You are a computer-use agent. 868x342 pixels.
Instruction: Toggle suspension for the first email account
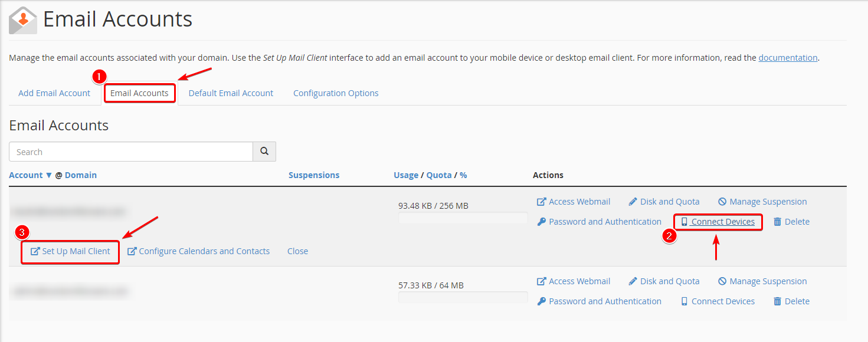coord(762,201)
